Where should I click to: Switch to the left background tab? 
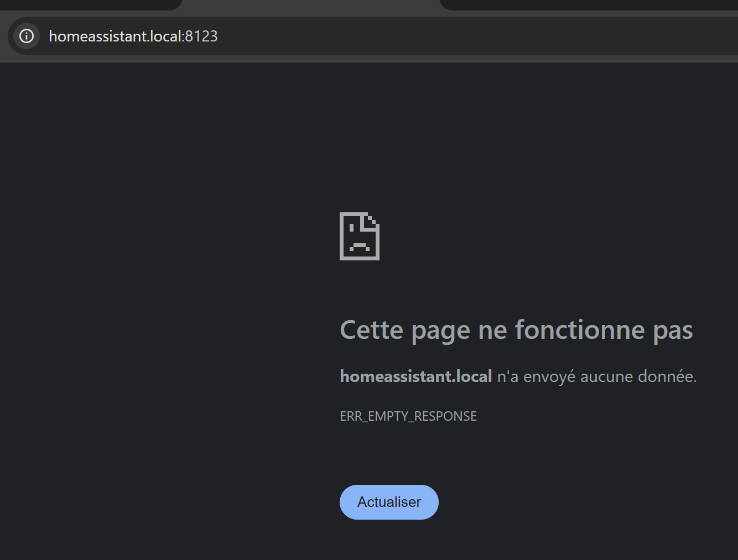pyautogui.click(x=89, y=4)
